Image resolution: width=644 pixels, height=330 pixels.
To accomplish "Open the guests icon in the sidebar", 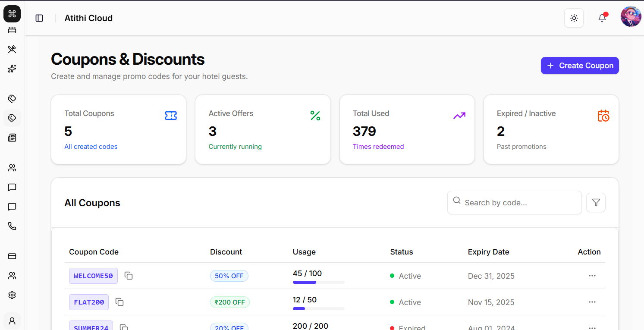I will point(12,167).
